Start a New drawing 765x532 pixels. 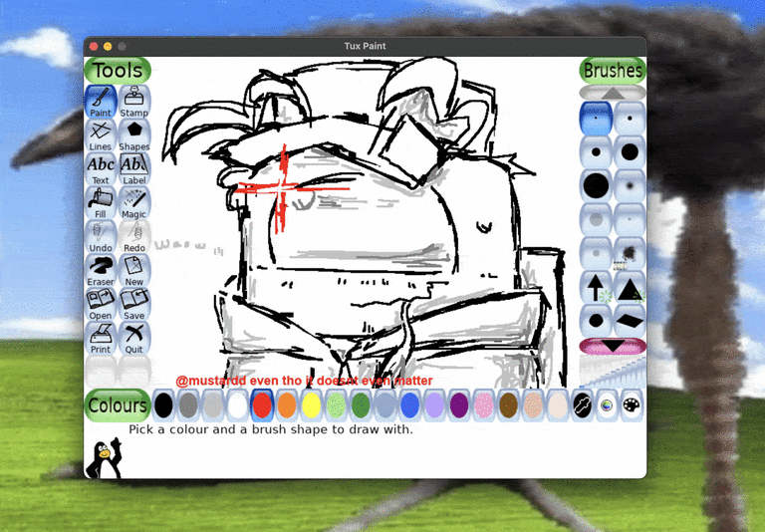pyautogui.click(x=134, y=270)
